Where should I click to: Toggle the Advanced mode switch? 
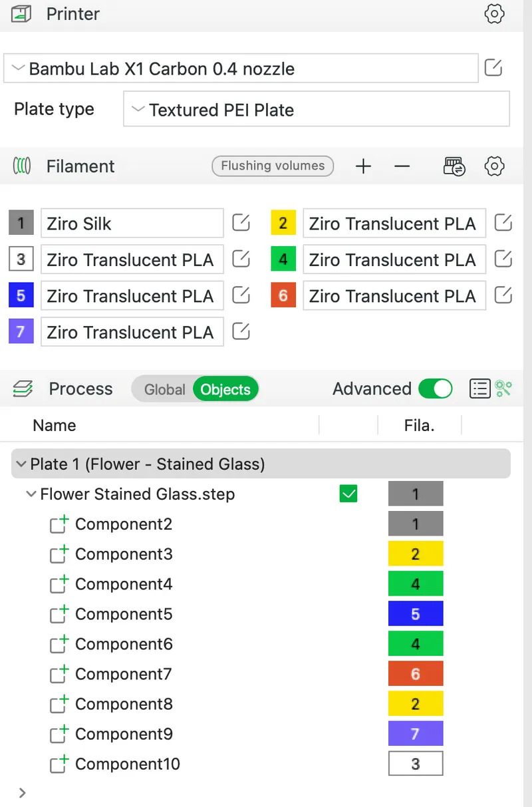pos(436,389)
